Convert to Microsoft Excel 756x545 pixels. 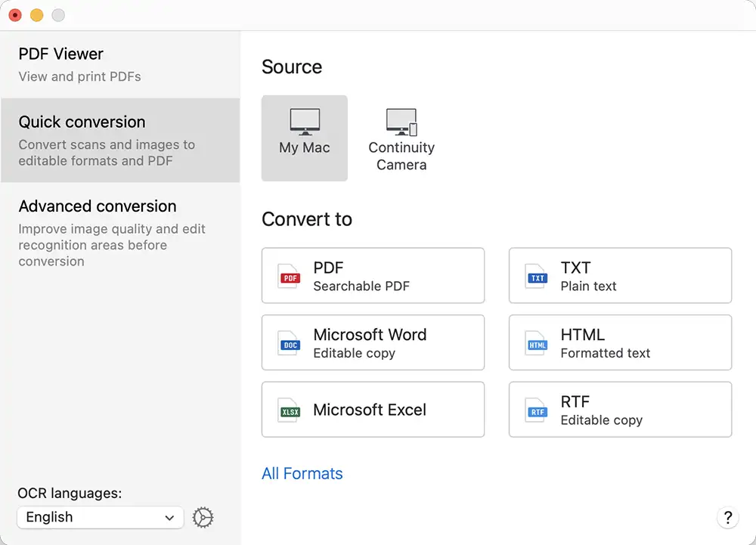coord(373,410)
